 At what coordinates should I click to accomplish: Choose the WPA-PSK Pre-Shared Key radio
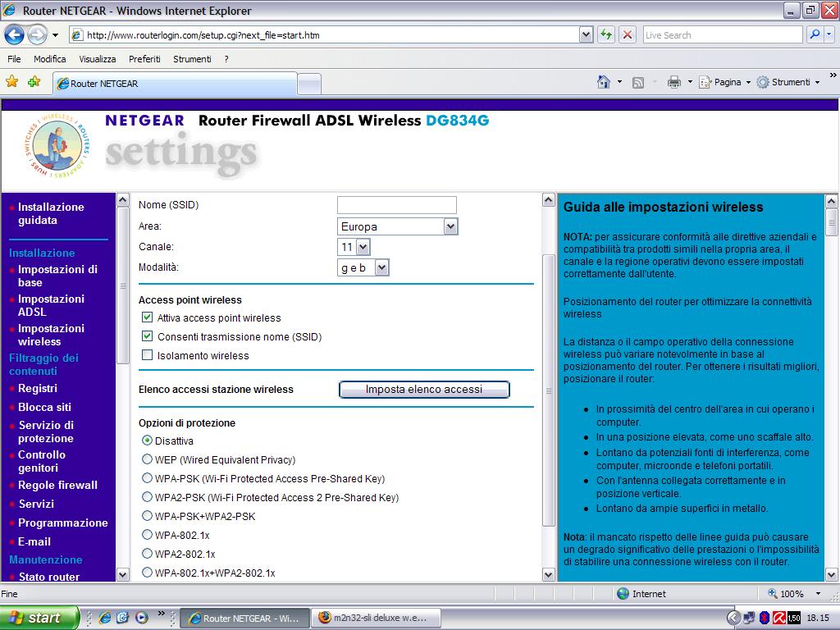[147, 478]
